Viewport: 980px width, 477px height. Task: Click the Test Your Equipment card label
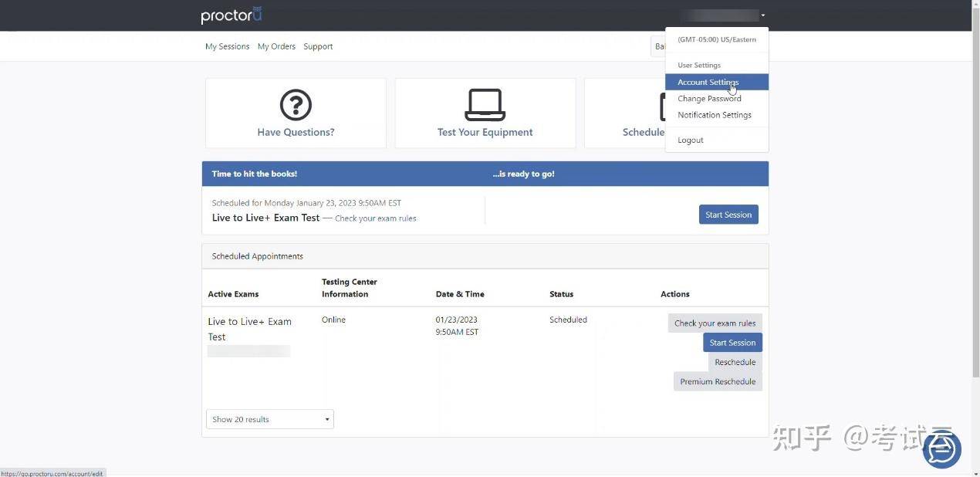(485, 132)
